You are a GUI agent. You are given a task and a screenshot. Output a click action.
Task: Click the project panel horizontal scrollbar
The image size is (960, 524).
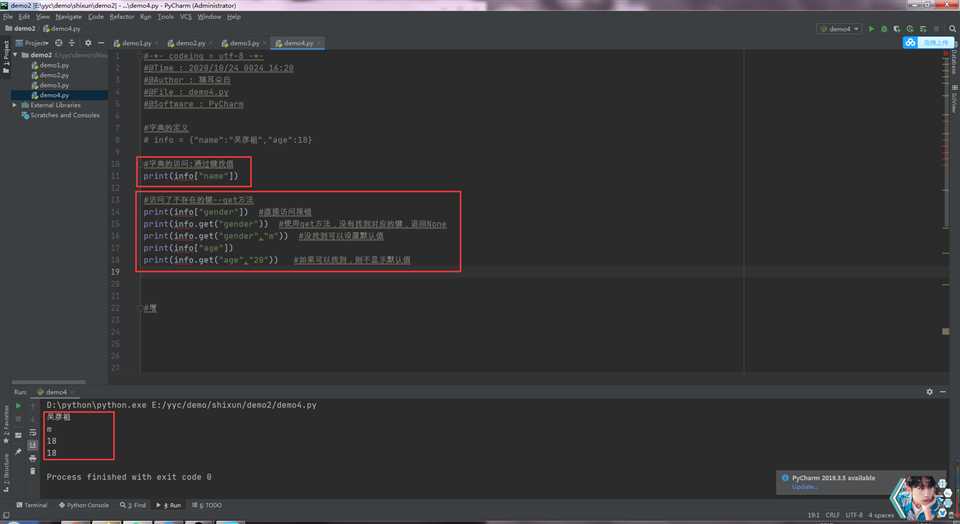(49, 382)
